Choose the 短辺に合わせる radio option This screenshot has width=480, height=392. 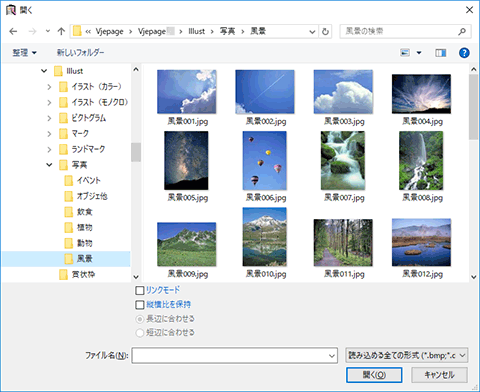click(x=140, y=333)
